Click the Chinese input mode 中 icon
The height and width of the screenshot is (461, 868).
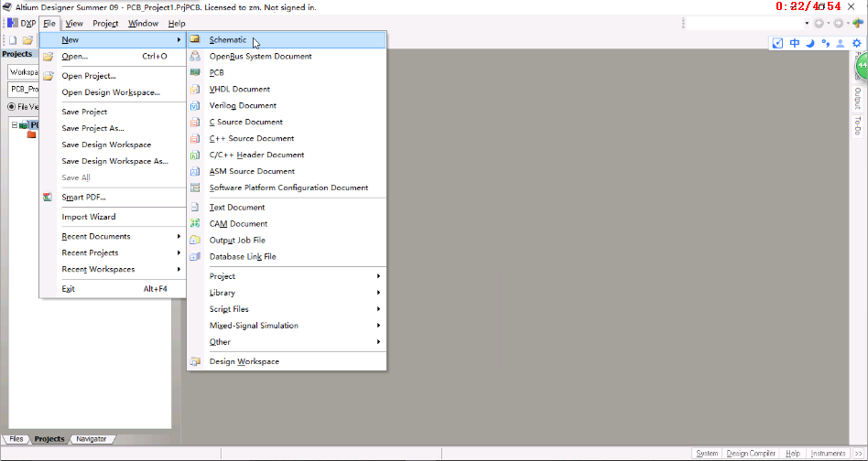[x=795, y=43]
